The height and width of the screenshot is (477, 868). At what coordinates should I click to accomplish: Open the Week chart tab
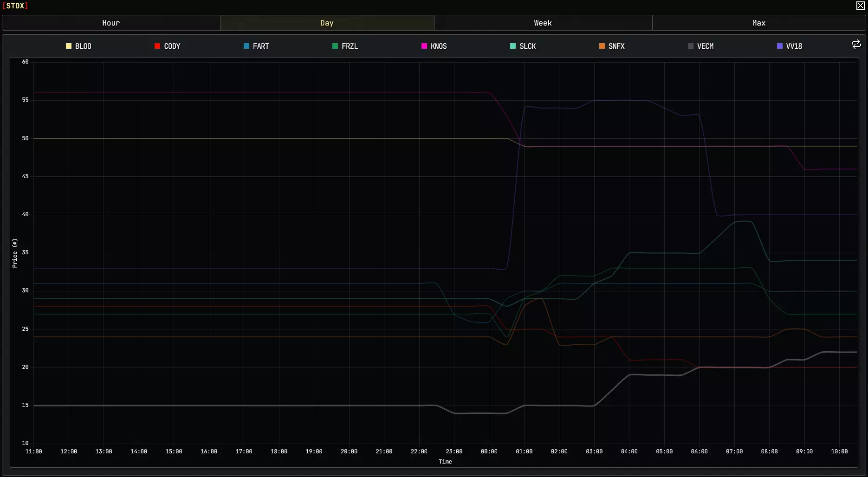click(543, 23)
